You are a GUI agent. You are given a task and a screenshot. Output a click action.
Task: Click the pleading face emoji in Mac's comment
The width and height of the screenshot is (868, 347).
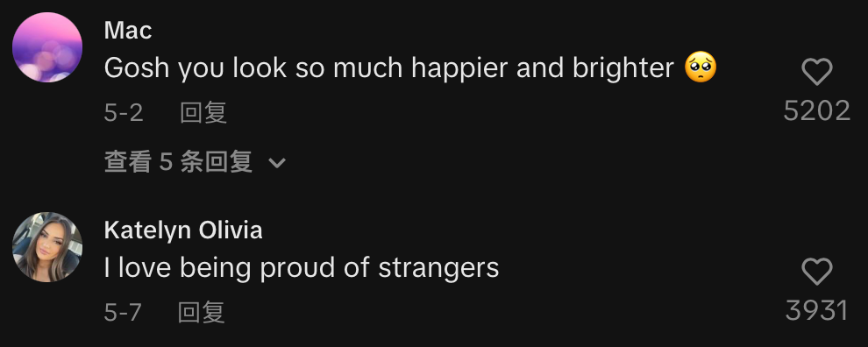click(x=701, y=67)
